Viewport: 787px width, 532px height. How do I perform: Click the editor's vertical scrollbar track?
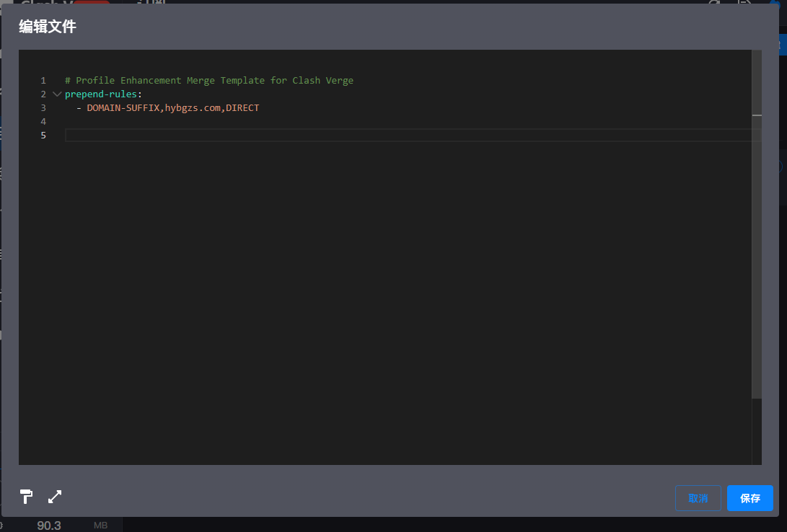tap(757, 257)
